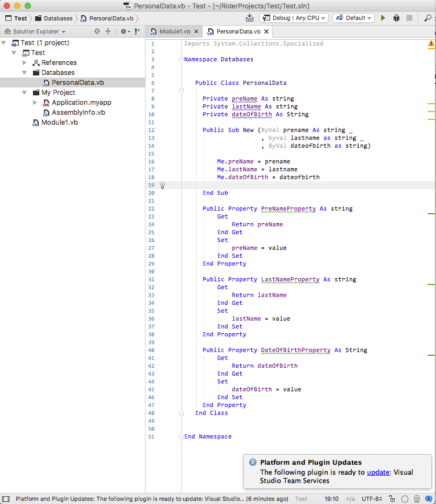Click Databases breadcrumb in navigation bar
Viewport: 436px width, 504px height.
[54, 18]
